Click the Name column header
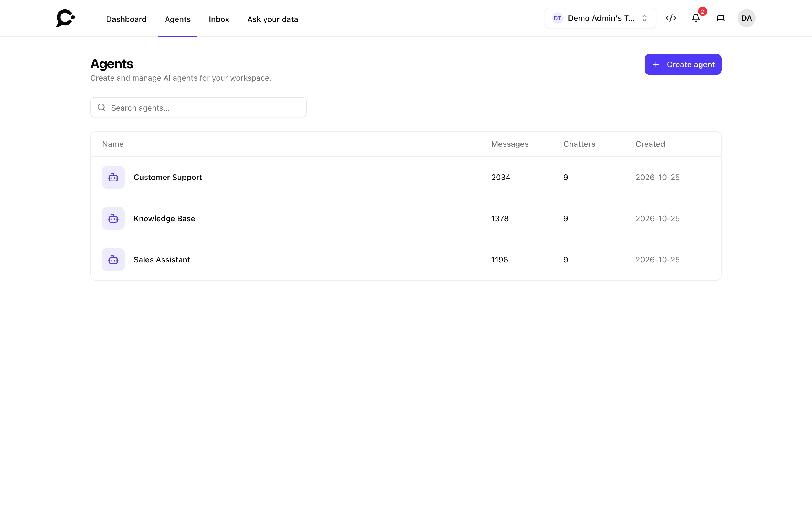The image size is (812, 508). [113, 144]
